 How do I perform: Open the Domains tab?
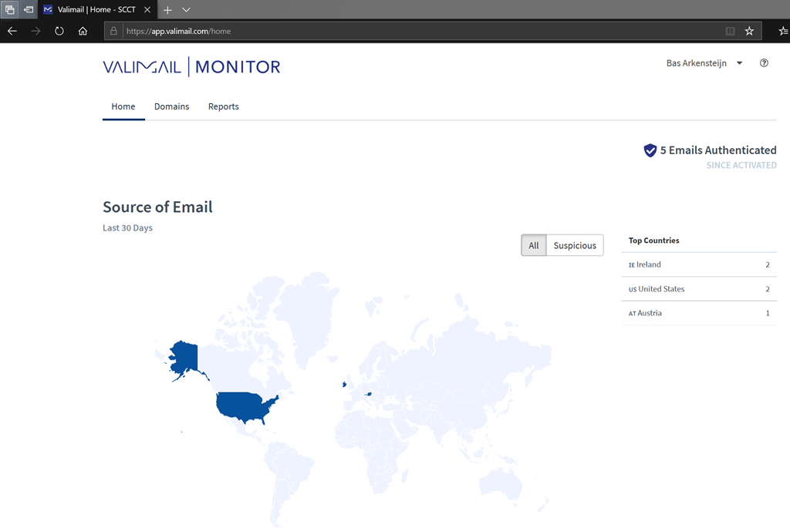(x=171, y=106)
